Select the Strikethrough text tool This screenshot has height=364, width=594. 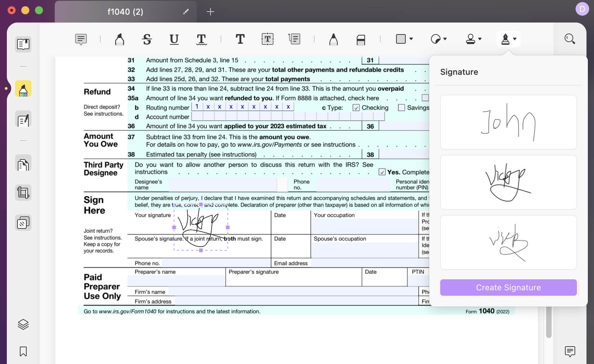coord(147,39)
